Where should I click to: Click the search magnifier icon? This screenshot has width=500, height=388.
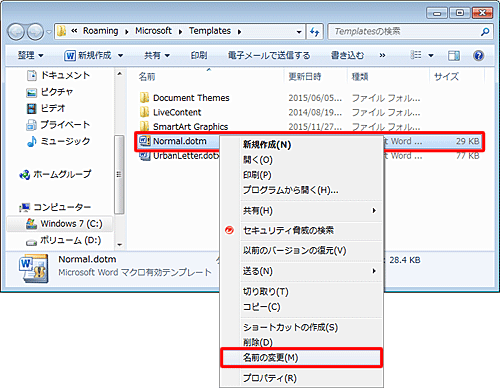point(485,32)
